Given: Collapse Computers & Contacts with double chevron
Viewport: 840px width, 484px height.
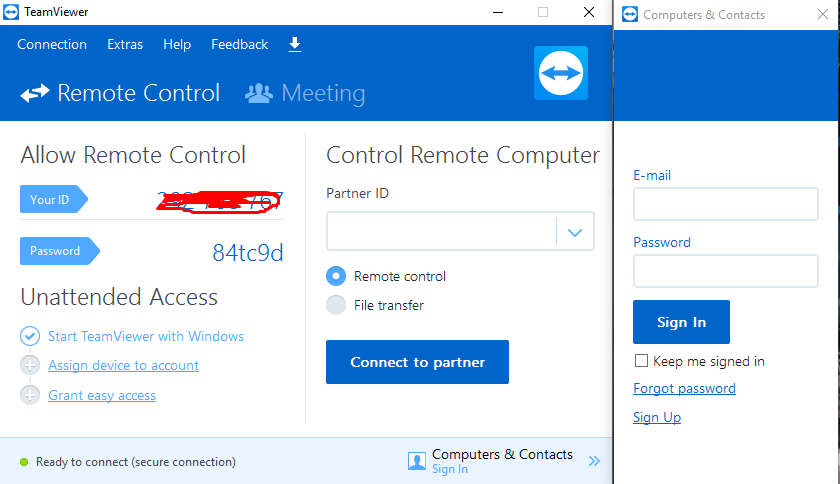Looking at the screenshot, I should (x=594, y=461).
